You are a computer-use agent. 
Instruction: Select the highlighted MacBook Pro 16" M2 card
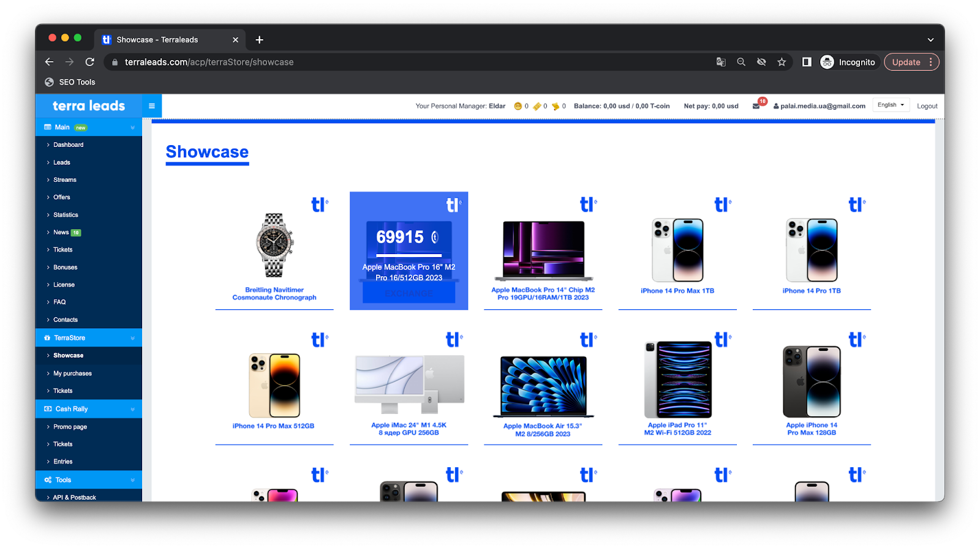[x=409, y=251]
